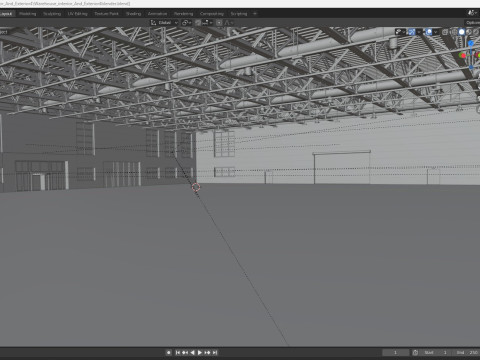The width and height of the screenshot is (480, 360).
Task: Expand the overlays options dropdown arrow
Action: click(x=436, y=32)
